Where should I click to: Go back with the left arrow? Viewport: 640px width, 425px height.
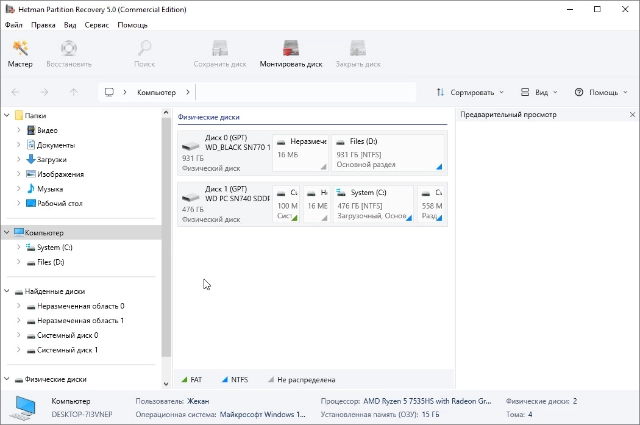point(16,92)
